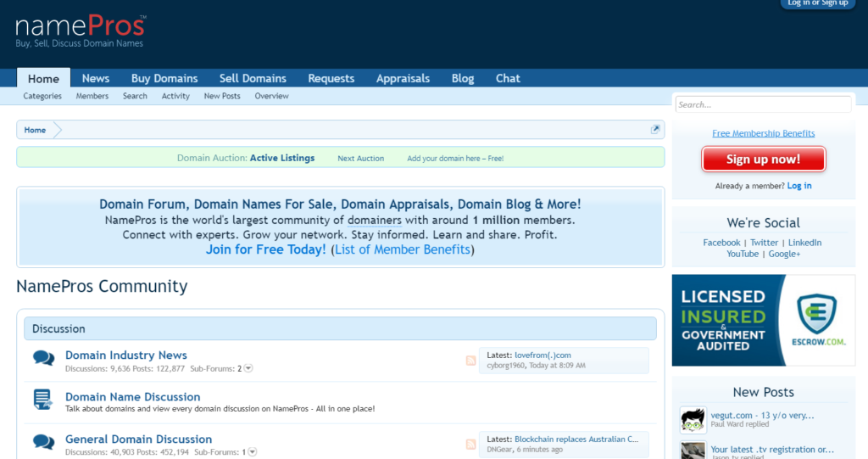Click the domainers glossary link

(375, 220)
